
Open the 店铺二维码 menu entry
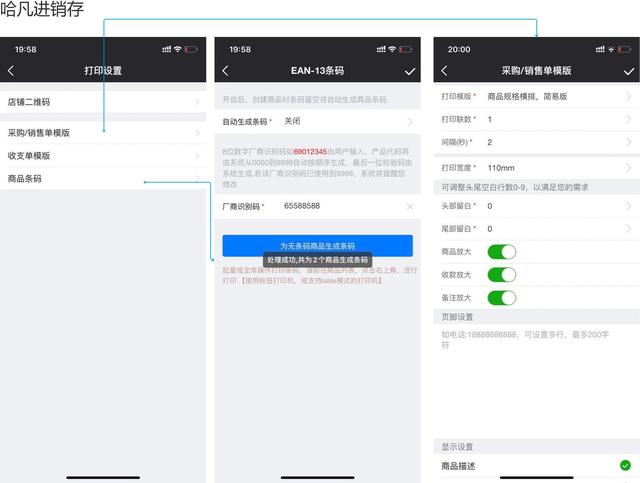(103, 102)
